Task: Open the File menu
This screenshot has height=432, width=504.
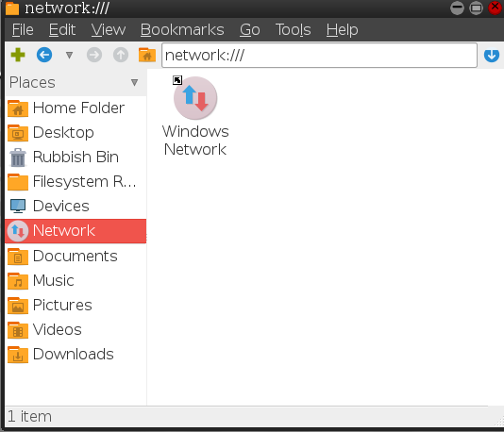Action: [23, 30]
